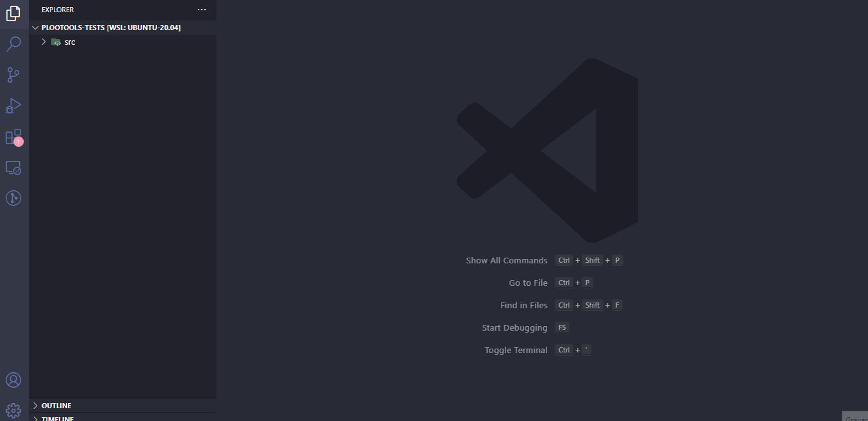
Task: Click the Start Debugging label
Action: 514,327
